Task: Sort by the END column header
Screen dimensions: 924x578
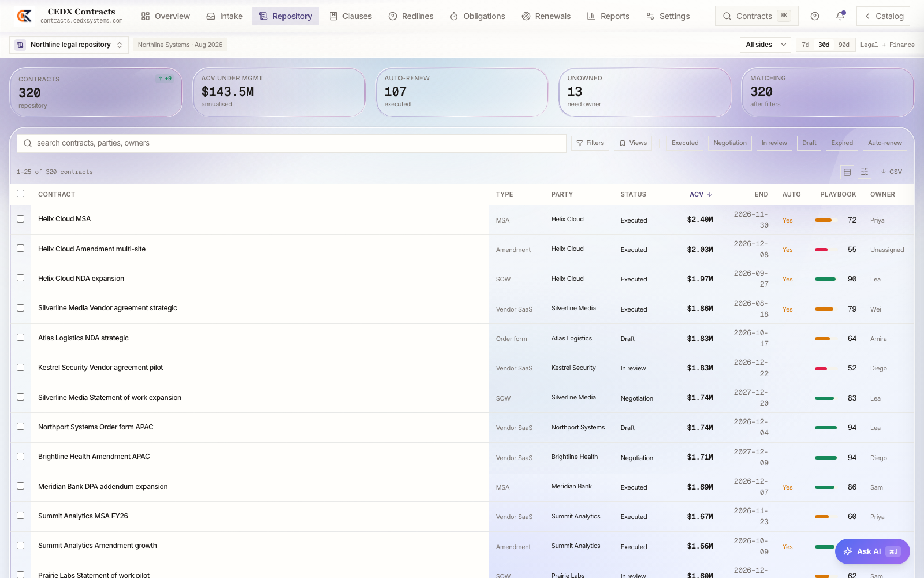Action: (x=761, y=195)
